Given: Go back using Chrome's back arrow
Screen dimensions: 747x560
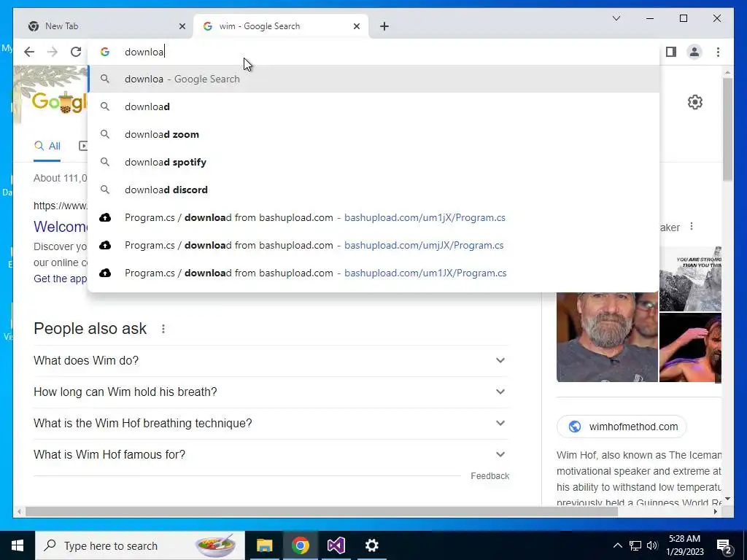Looking at the screenshot, I should (29, 52).
